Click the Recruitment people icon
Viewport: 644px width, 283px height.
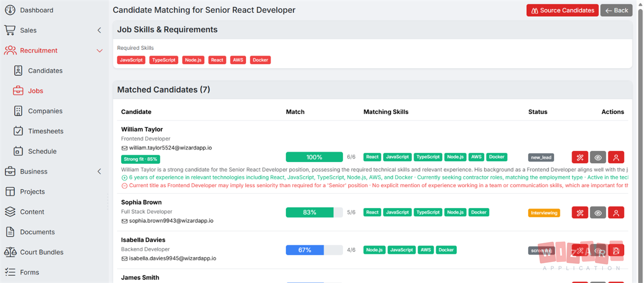[x=10, y=50]
